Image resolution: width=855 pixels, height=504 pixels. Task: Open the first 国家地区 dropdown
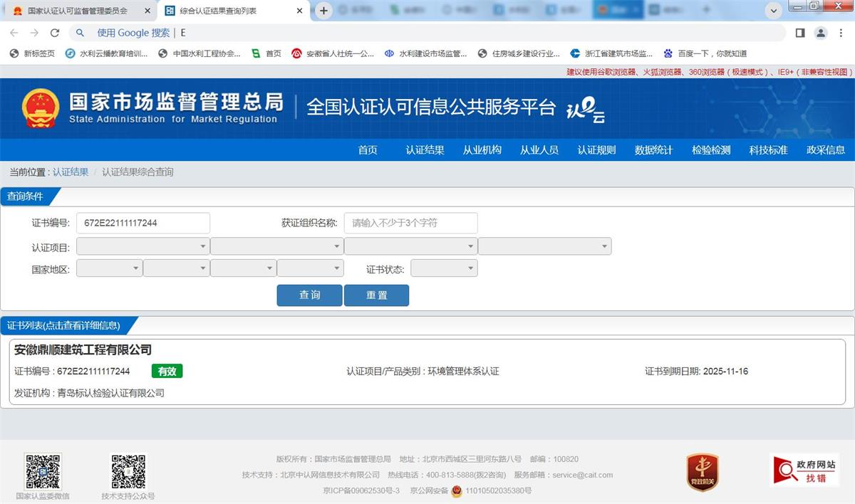109,268
